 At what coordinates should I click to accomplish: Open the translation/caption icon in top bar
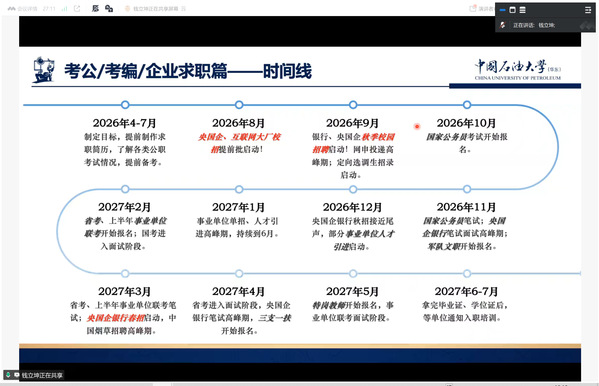click(109, 8)
